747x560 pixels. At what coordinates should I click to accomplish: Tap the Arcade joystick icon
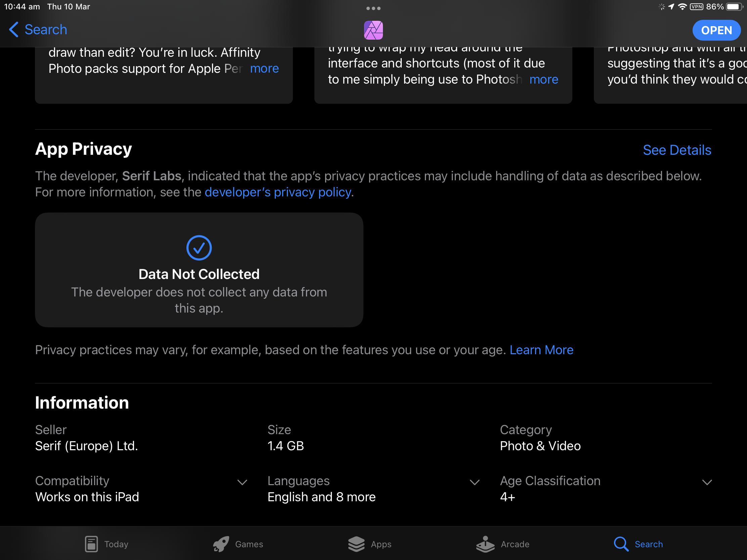(485, 544)
